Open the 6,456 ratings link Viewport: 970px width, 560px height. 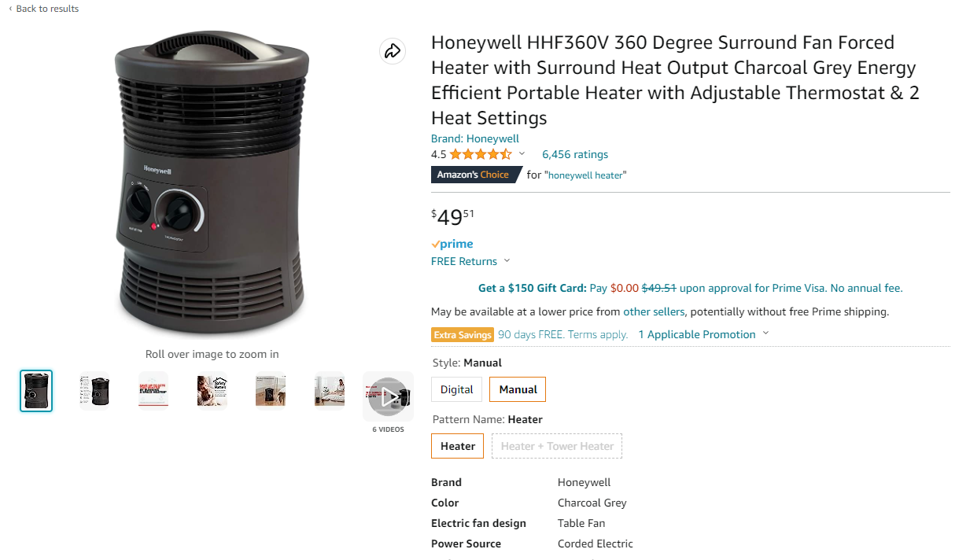tap(574, 154)
